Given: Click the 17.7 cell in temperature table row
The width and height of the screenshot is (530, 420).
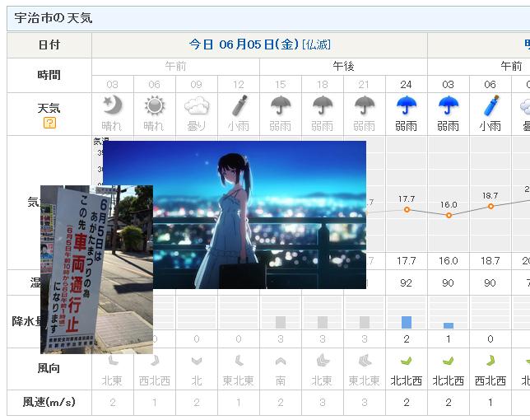Looking at the screenshot, I should click(407, 261).
